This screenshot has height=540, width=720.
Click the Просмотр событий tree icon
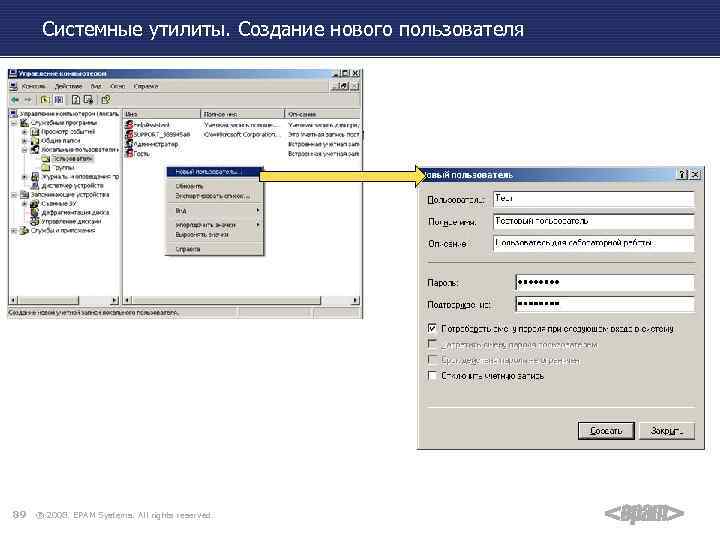point(35,132)
